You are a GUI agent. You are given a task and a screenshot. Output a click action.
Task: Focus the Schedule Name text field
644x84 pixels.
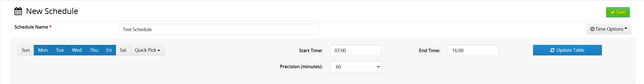[x=219, y=29]
